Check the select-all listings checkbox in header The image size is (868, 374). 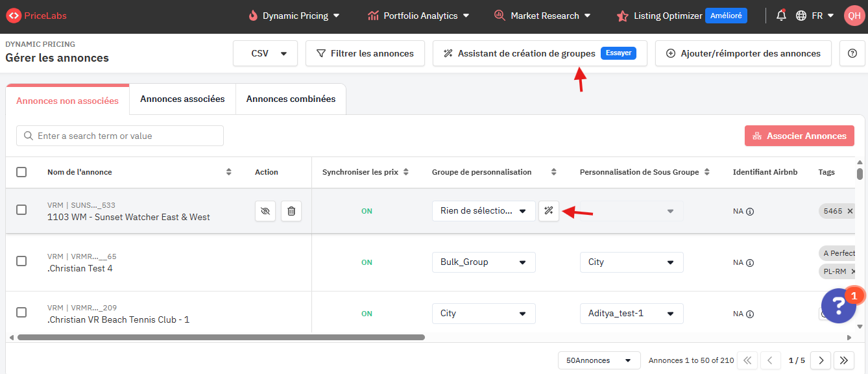[x=21, y=172]
